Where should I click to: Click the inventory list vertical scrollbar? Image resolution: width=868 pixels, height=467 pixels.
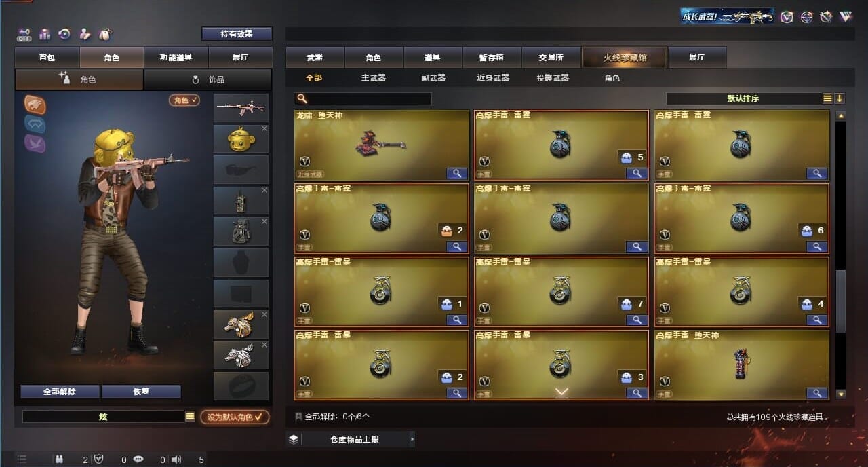(841, 255)
